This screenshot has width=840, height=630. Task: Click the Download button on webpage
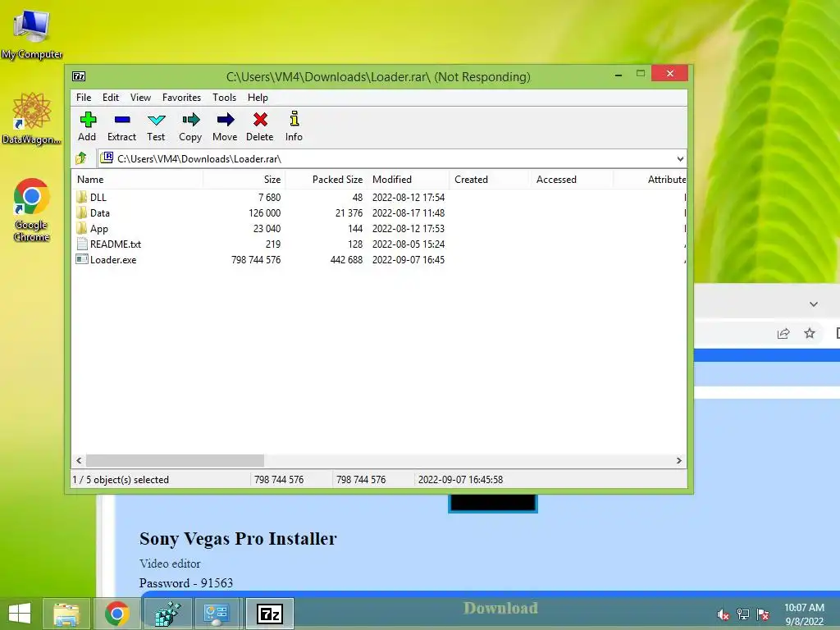500,608
